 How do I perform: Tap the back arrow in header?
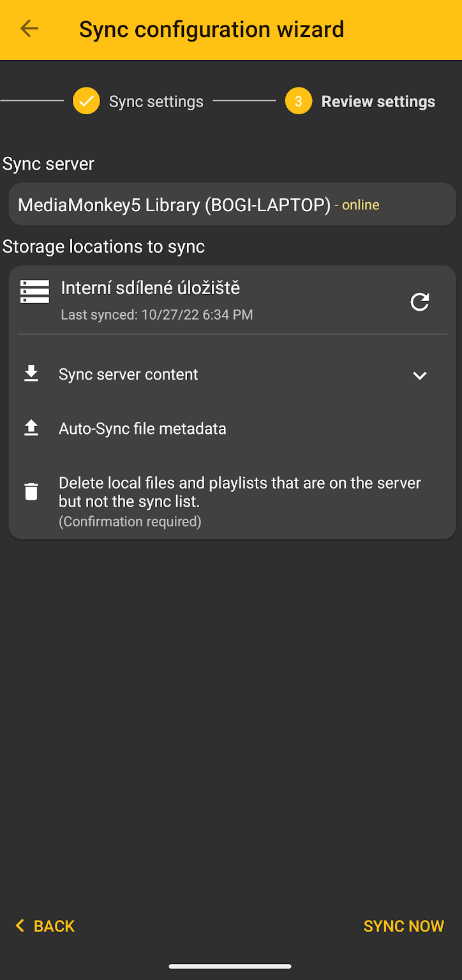(x=29, y=29)
